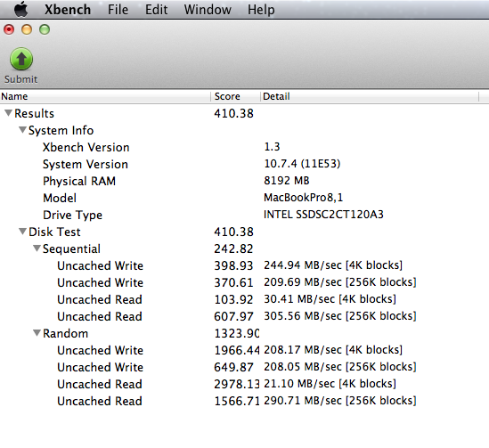Click the Submit upload arrow icon
The height and width of the screenshot is (448, 489).
tap(21, 59)
